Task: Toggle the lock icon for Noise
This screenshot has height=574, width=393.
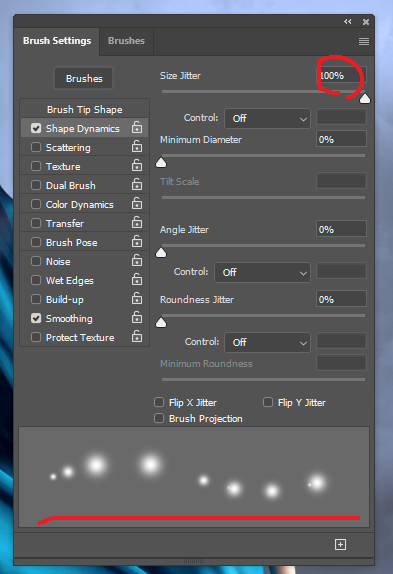Action: [x=137, y=261]
